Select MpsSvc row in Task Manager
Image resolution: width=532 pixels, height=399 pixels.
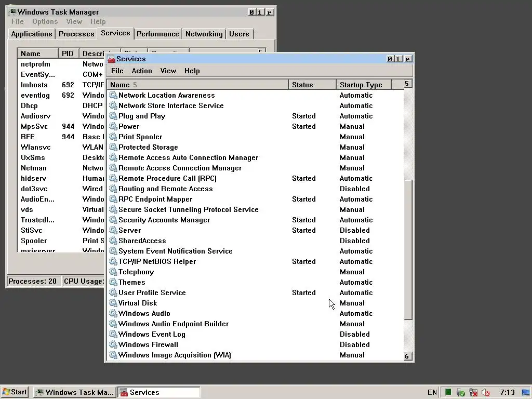[x=61, y=127]
